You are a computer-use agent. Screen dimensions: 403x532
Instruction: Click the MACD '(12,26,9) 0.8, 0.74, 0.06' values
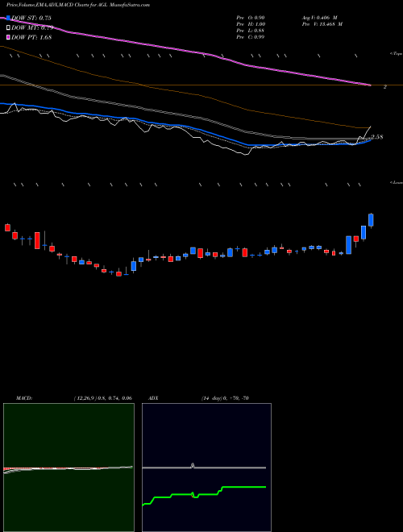(x=103, y=398)
